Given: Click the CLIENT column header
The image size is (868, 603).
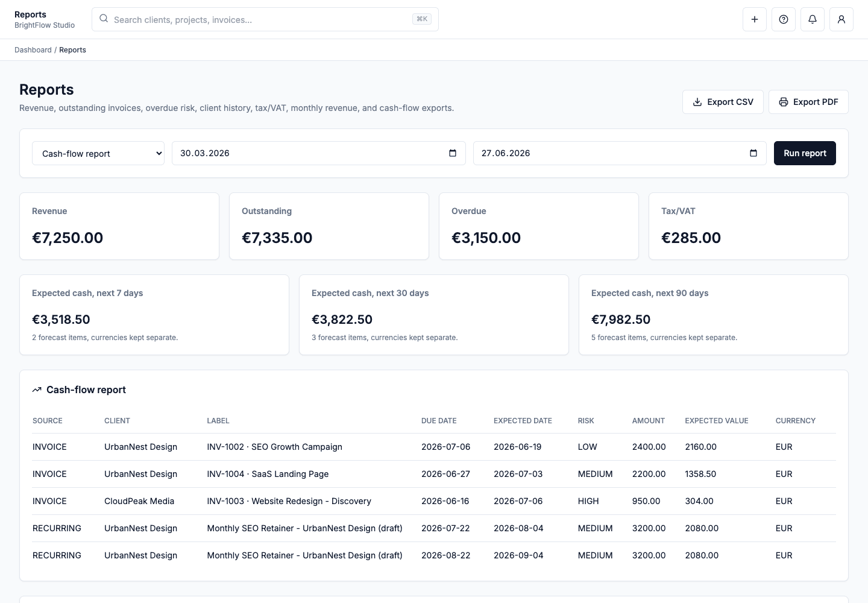Looking at the screenshot, I should (x=117, y=421).
